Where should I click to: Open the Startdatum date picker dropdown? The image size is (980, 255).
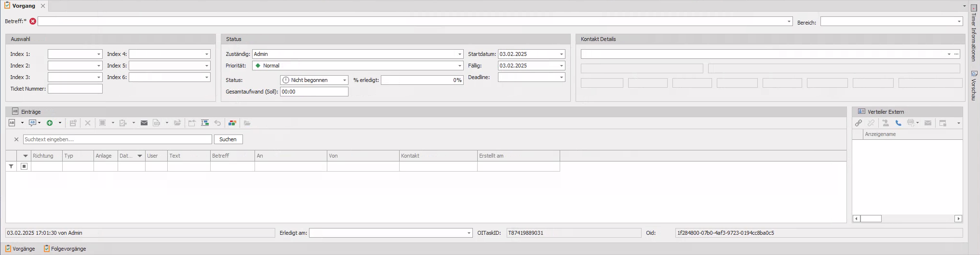(x=561, y=54)
